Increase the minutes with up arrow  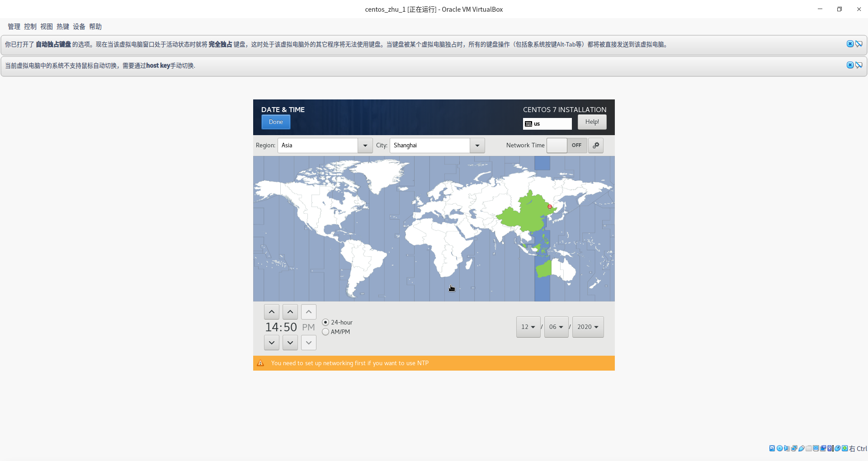(290, 312)
